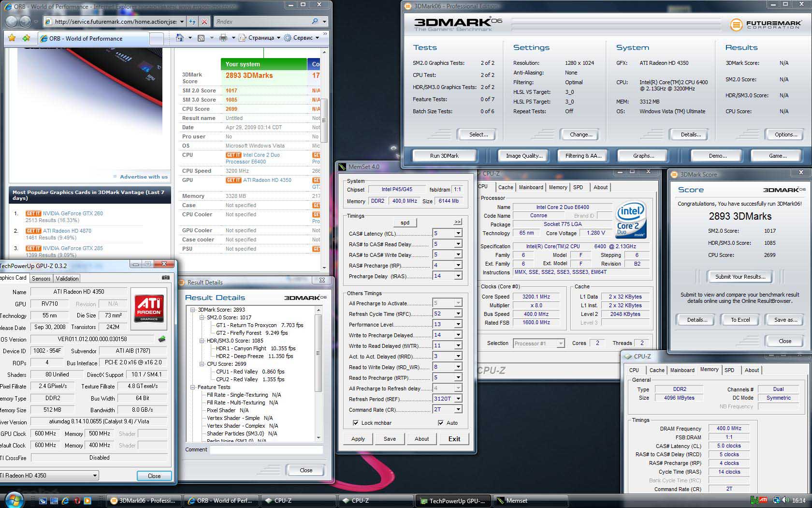Open the Precharge Delay (tRAS) dropdown
Screen dimensions: 812x508
[x=458, y=276]
